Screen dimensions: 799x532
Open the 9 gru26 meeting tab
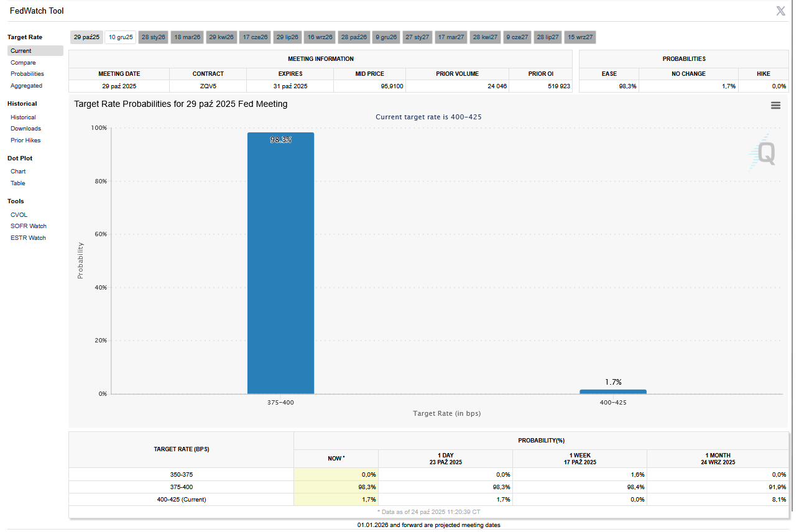coord(386,37)
